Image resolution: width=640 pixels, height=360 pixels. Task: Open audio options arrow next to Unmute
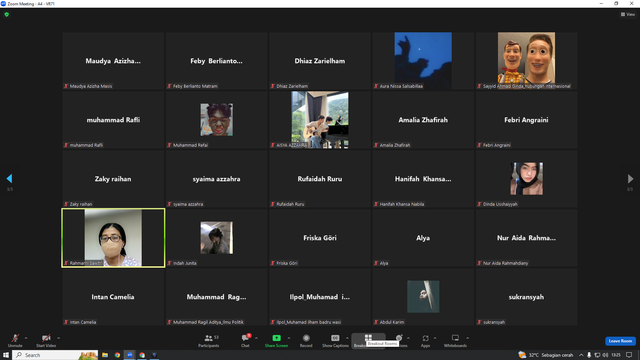[x=26, y=338]
